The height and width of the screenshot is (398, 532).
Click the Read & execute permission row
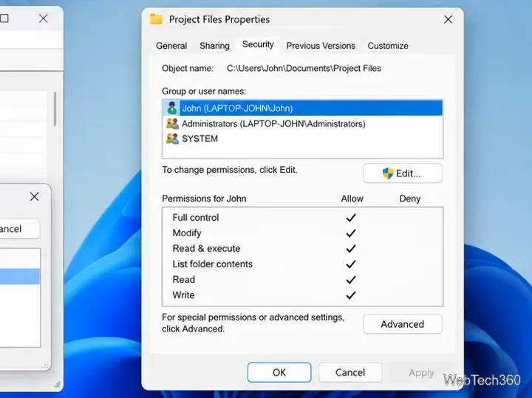[x=302, y=249]
